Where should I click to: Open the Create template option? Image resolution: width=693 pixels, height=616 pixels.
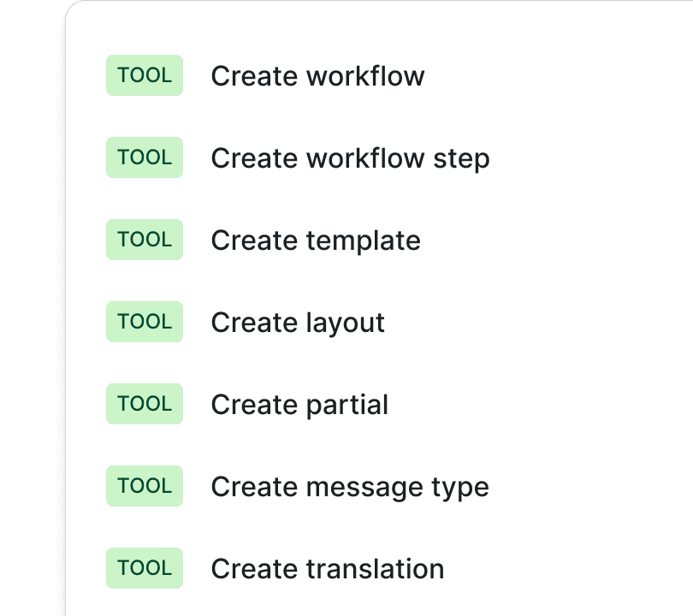pos(315,240)
